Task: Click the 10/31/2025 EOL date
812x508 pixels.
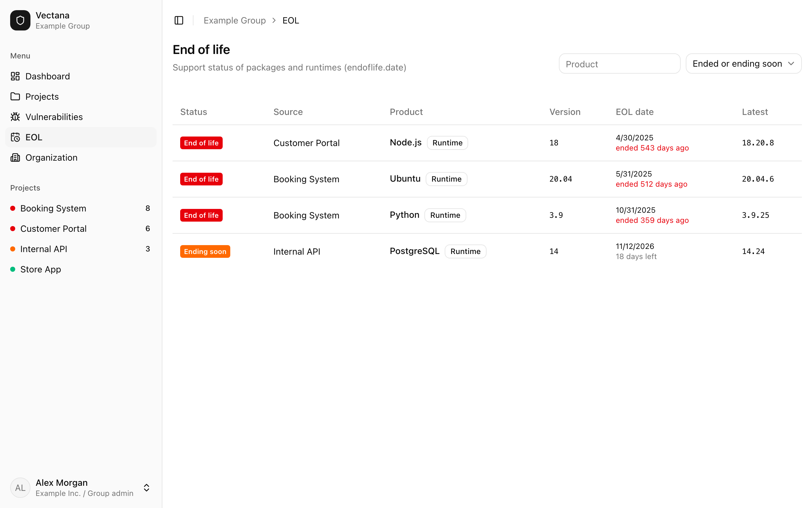Action: [x=635, y=210]
